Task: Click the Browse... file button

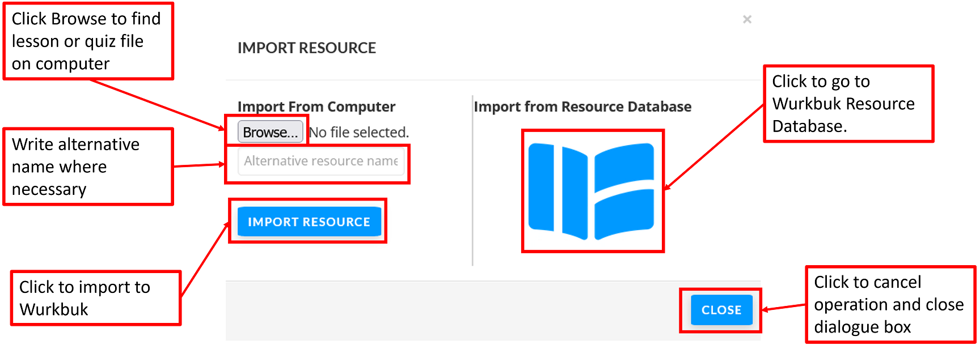Action: tap(270, 132)
